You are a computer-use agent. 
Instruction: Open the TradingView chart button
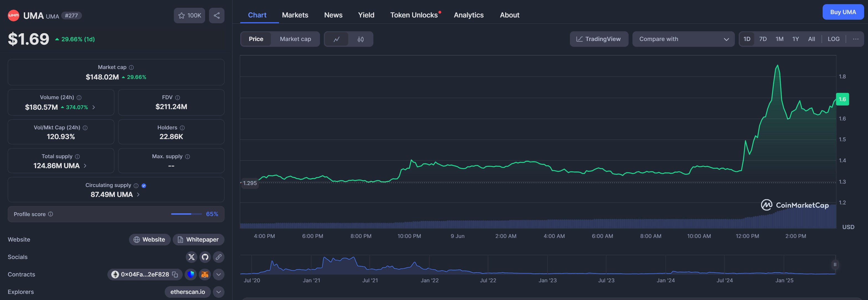599,39
